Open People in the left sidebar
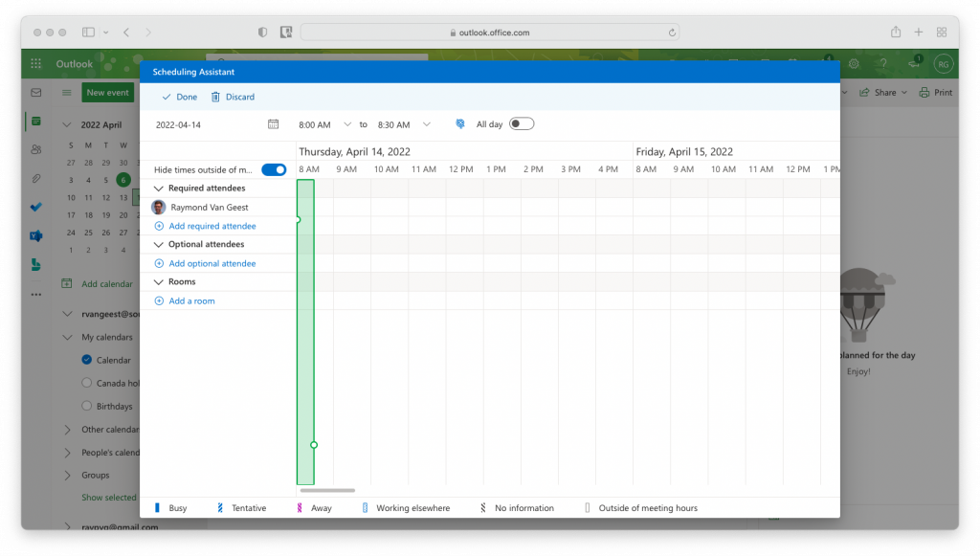This screenshot has width=980, height=556. (36, 149)
